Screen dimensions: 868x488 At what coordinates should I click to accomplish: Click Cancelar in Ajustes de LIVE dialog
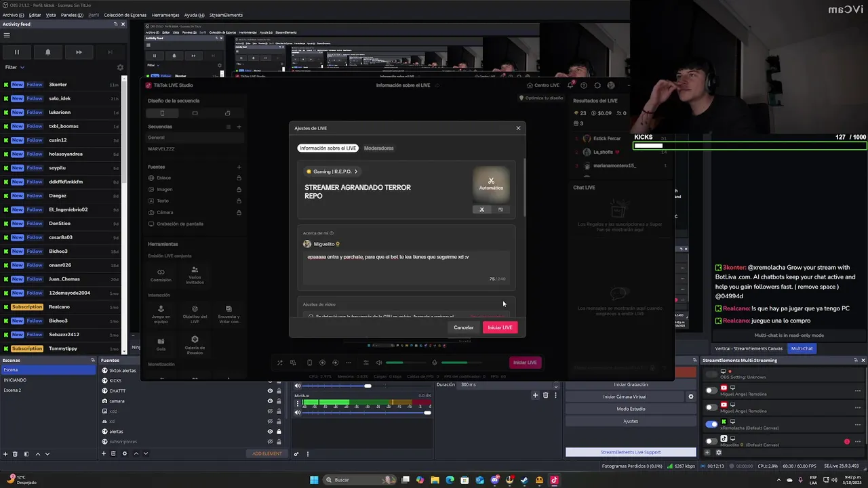pyautogui.click(x=464, y=327)
